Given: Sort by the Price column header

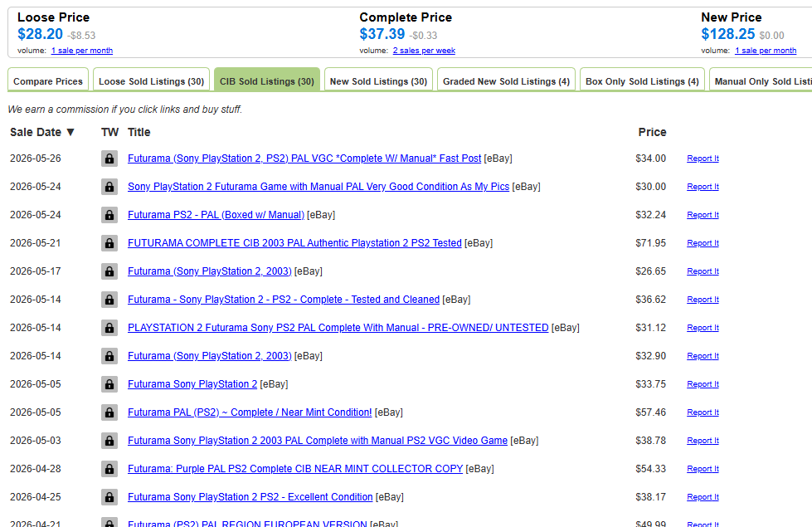Looking at the screenshot, I should click(x=652, y=132).
